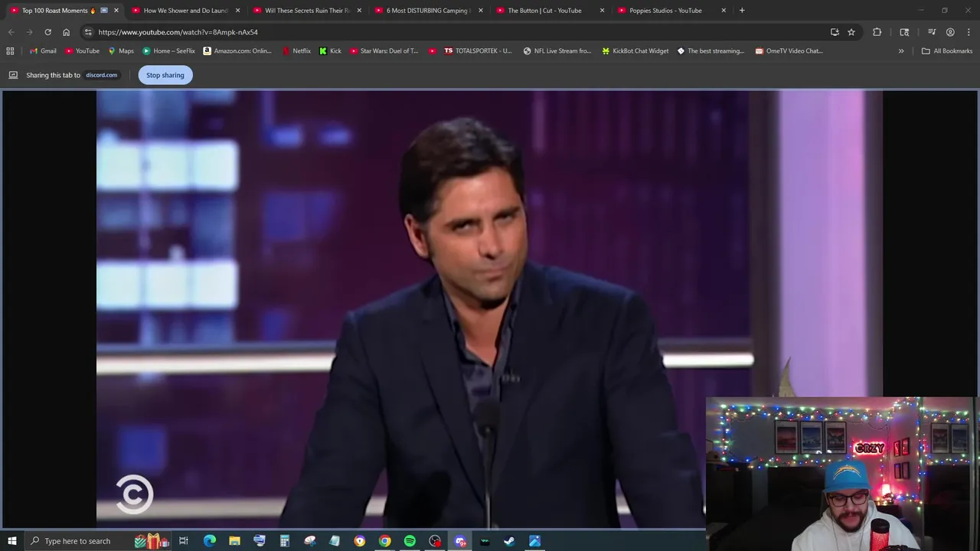Open Steam from the taskbar
This screenshot has height=551, width=980.
tap(509, 541)
